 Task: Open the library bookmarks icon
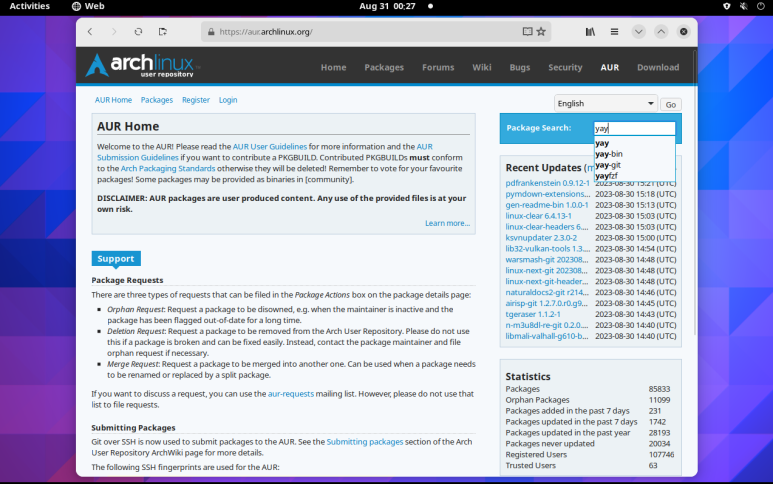(x=590, y=32)
